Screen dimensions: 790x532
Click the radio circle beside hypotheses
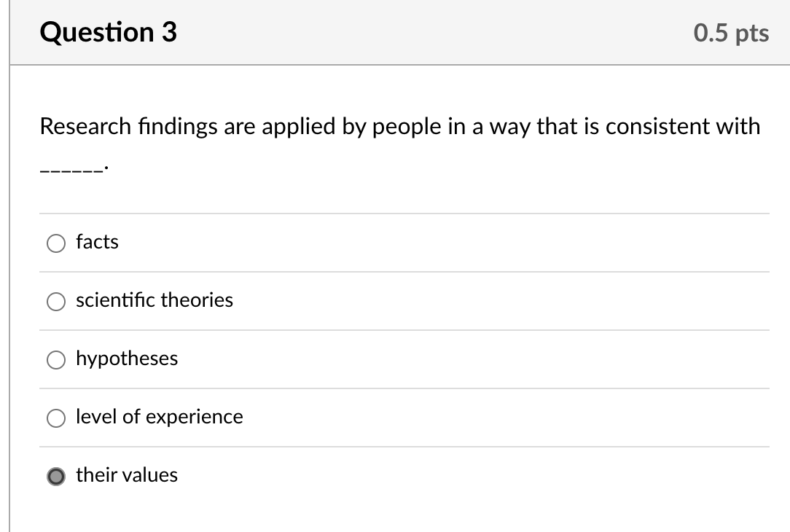tap(56, 359)
